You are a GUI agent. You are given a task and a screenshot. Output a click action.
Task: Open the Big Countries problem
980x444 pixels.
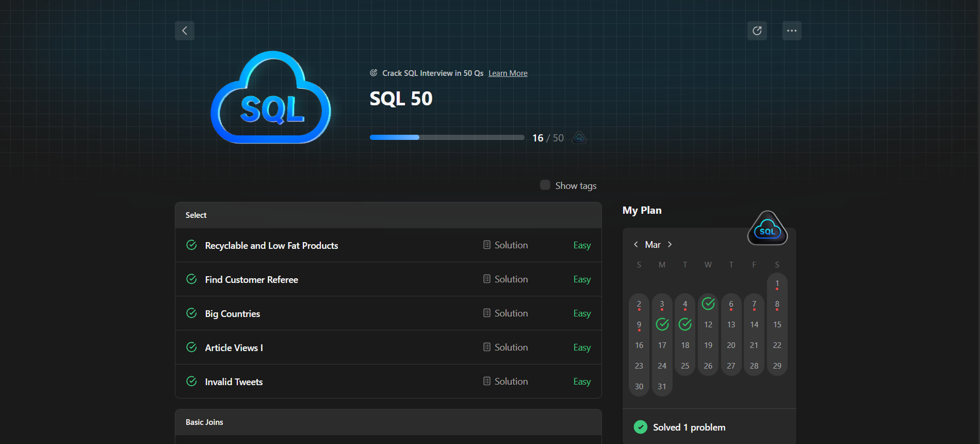pyautogui.click(x=232, y=314)
